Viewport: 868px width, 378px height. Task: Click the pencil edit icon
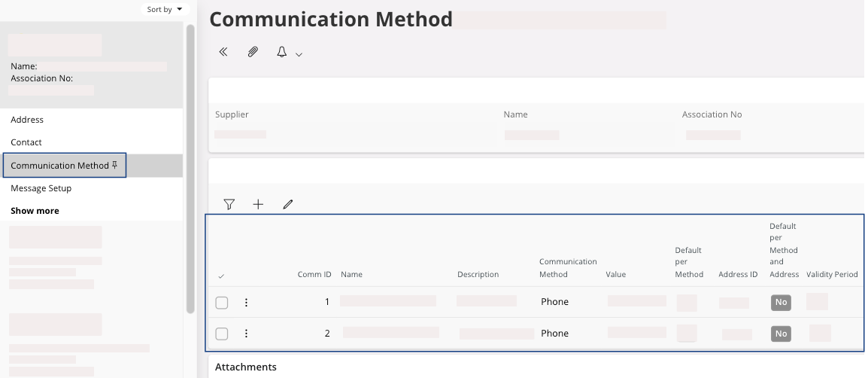(287, 204)
